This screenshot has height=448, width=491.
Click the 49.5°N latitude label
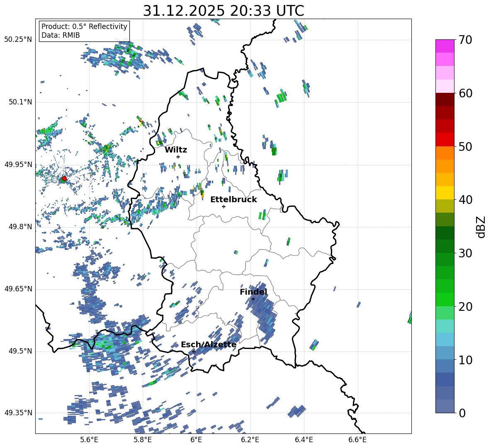pos(20,351)
